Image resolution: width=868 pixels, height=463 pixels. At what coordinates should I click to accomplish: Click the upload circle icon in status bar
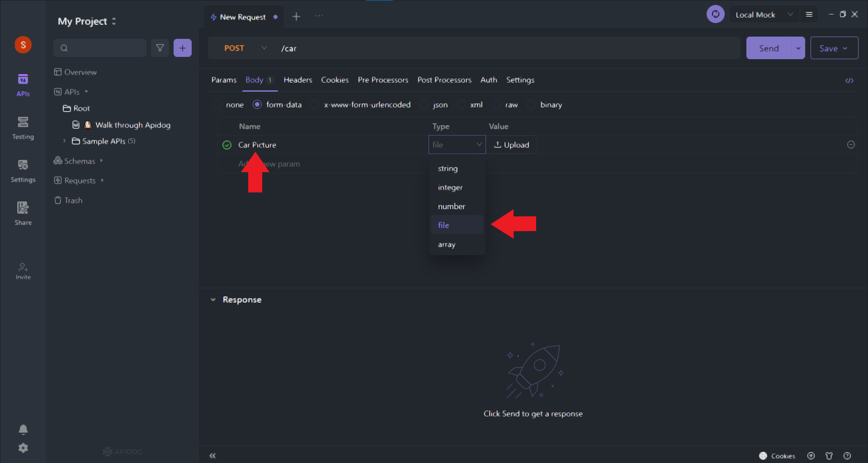coord(811,456)
